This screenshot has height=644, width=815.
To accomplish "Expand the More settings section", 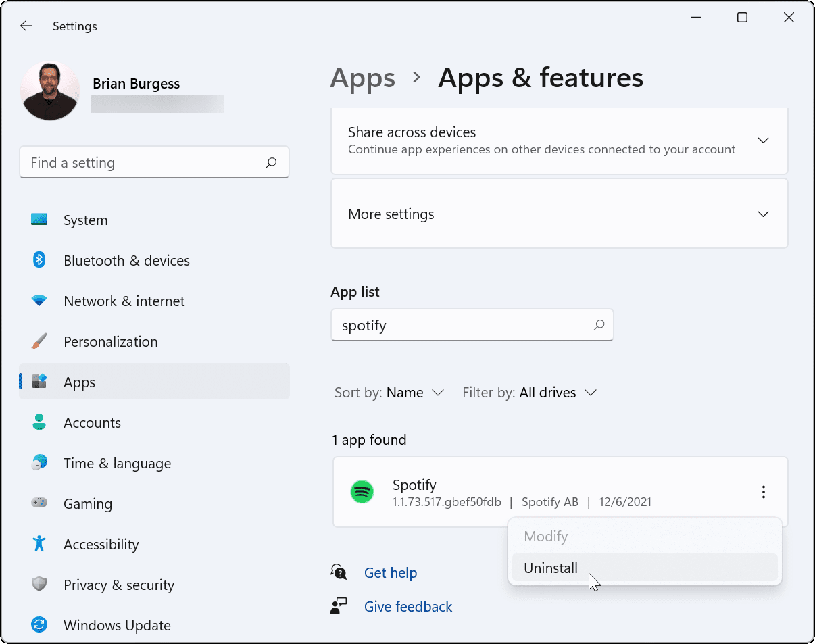I will click(x=763, y=214).
